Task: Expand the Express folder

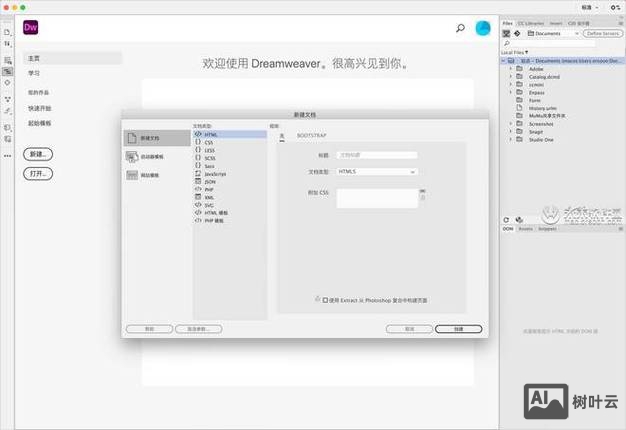Action: point(511,92)
